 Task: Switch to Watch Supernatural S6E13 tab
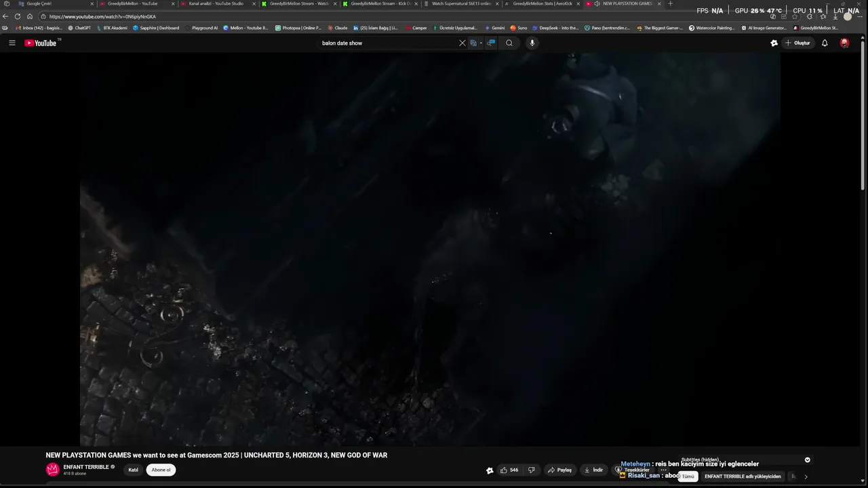(461, 3)
